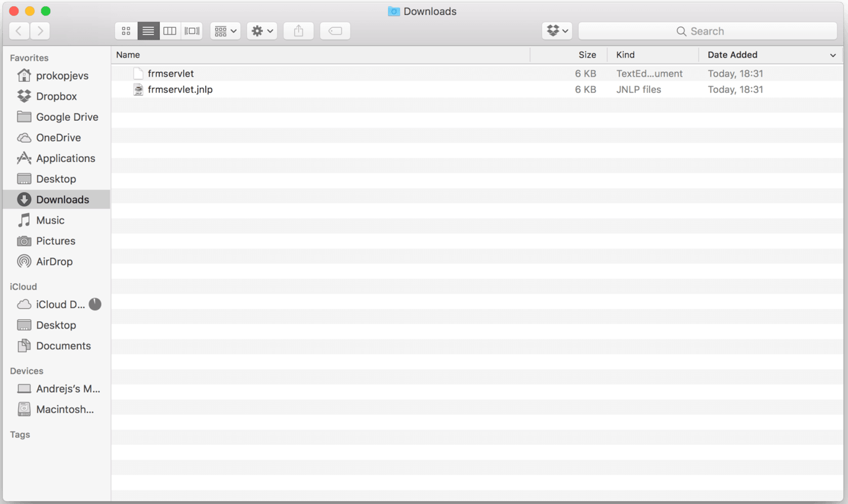Open Google Drive in sidebar
Viewport: 848px width, 504px height.
tap(67, 117)
